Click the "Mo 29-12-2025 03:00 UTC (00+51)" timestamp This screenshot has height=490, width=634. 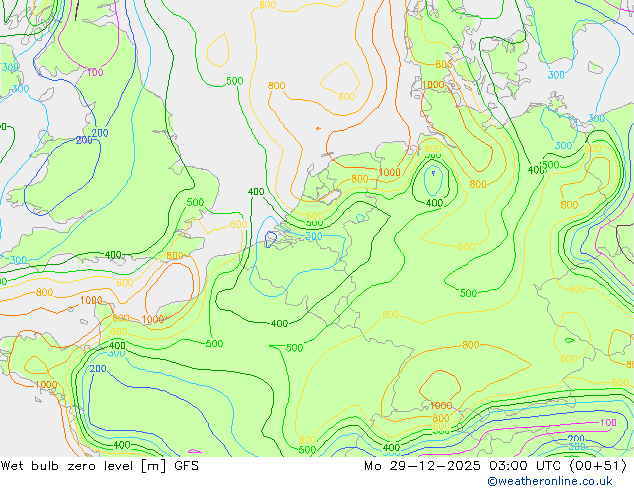[496, 466]
